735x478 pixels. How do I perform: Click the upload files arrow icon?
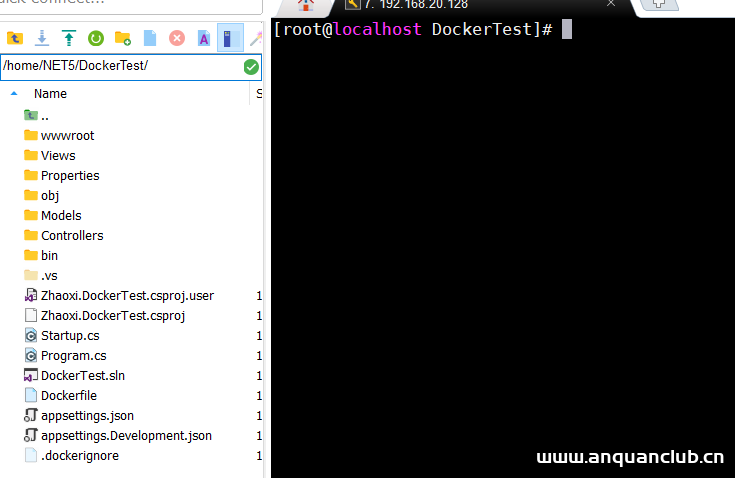[69, 38]
